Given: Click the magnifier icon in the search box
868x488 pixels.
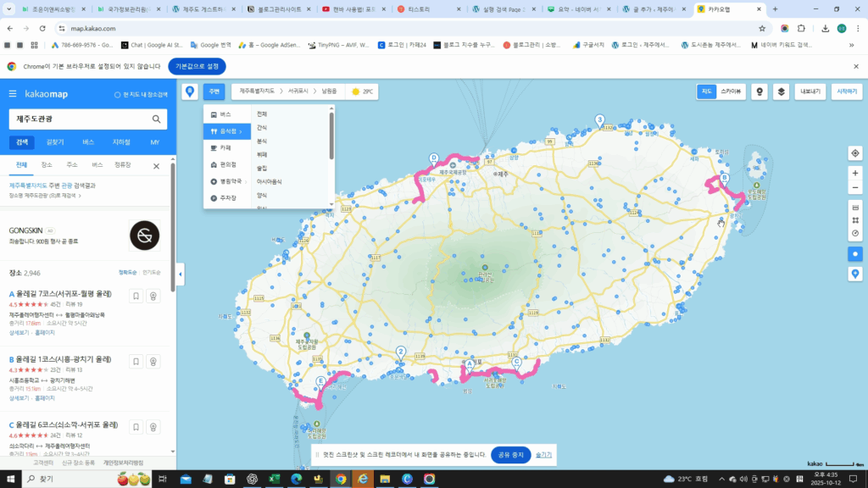Looking at the screenshot, I should click(x=155, y=119).
